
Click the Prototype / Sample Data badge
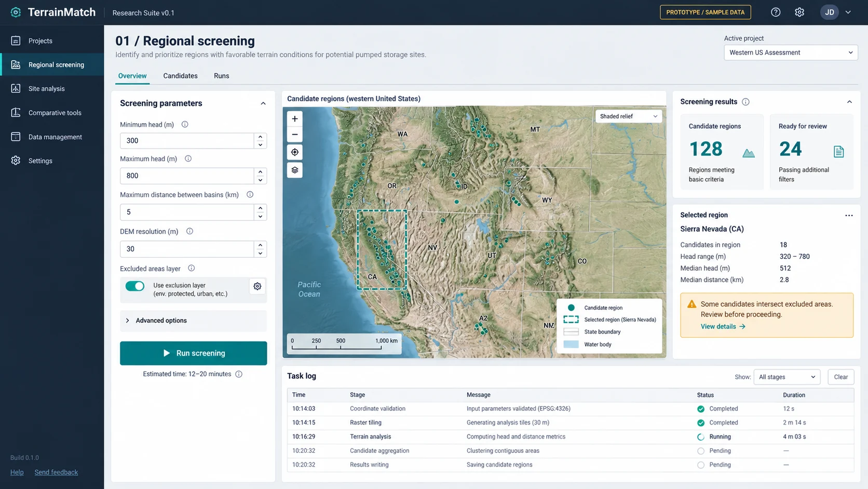705,12
